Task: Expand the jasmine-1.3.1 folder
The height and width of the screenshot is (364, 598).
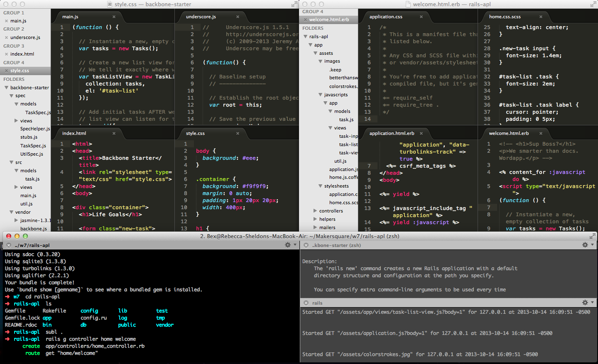Action: pyautogui.click(x=16, y=220)
